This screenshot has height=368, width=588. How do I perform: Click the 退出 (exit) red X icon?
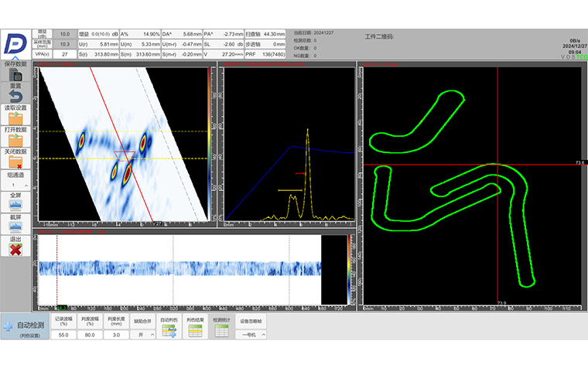pyautogui.click(x=15, y=249)
